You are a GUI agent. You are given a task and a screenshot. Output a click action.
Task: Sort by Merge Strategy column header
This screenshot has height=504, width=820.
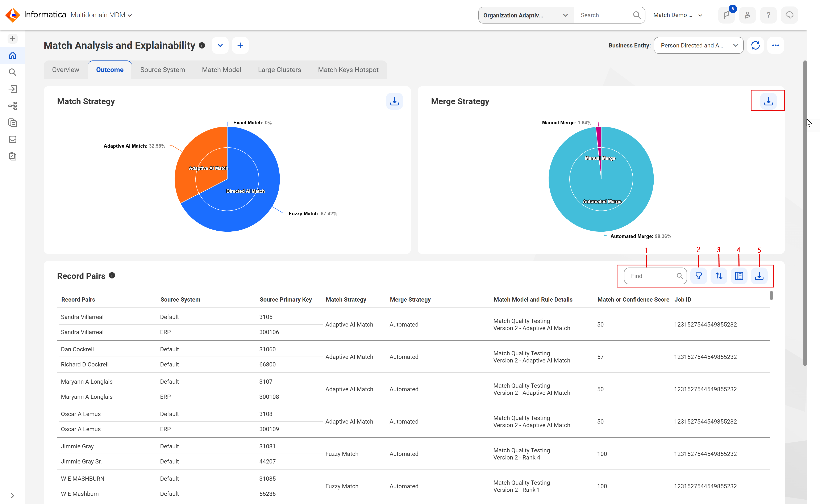click(410, 299)
